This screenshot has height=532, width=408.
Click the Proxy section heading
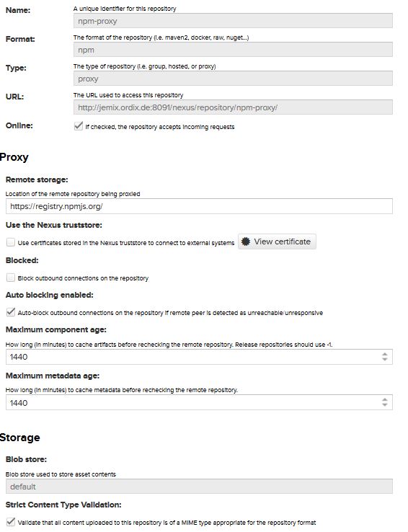click(14, 157)
